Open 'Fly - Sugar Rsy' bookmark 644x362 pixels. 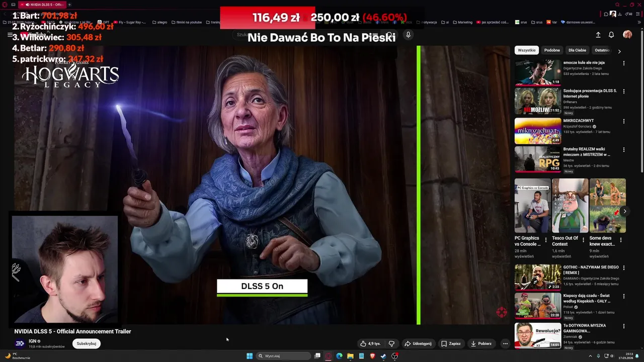click(130, 22)
